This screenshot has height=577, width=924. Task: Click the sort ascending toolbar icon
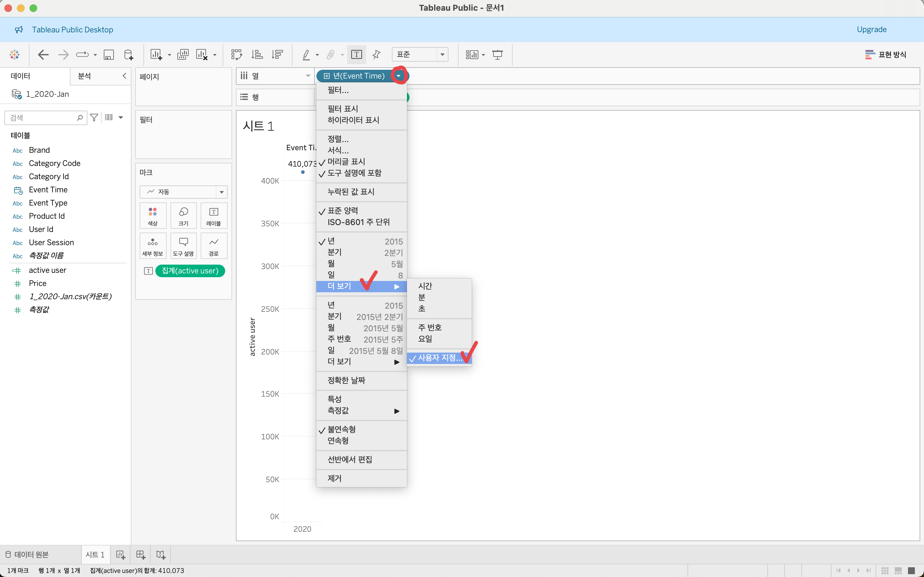click(x=257, y=55)
